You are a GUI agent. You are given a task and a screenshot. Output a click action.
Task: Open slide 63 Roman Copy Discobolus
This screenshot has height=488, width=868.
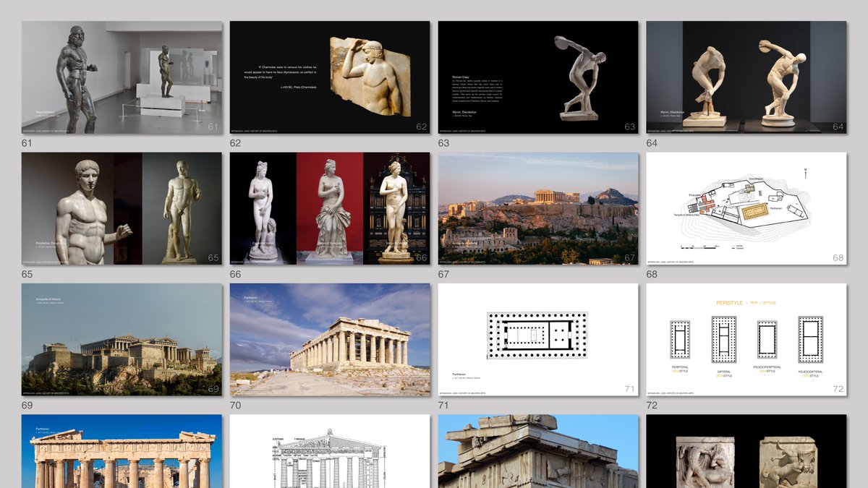(538, 77)
